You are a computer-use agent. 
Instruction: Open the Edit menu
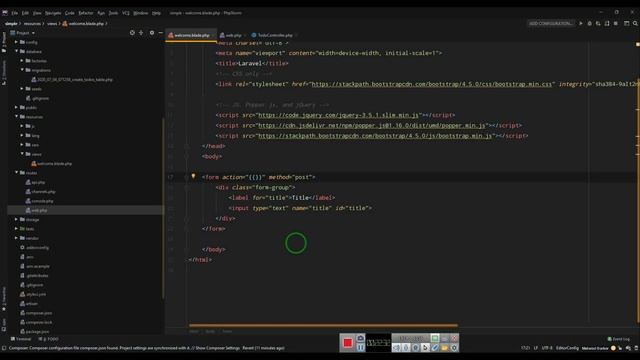(x=25, y=13)
